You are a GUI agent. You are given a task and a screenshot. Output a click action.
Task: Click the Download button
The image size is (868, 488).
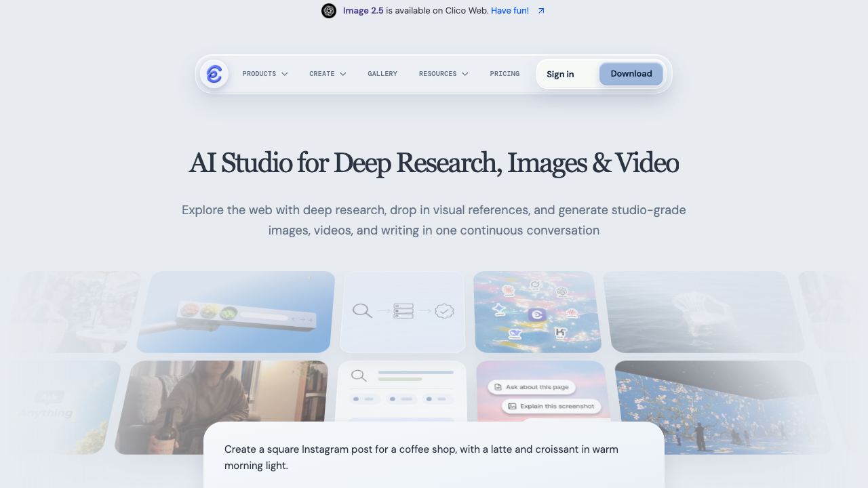[x=631, y=74]
